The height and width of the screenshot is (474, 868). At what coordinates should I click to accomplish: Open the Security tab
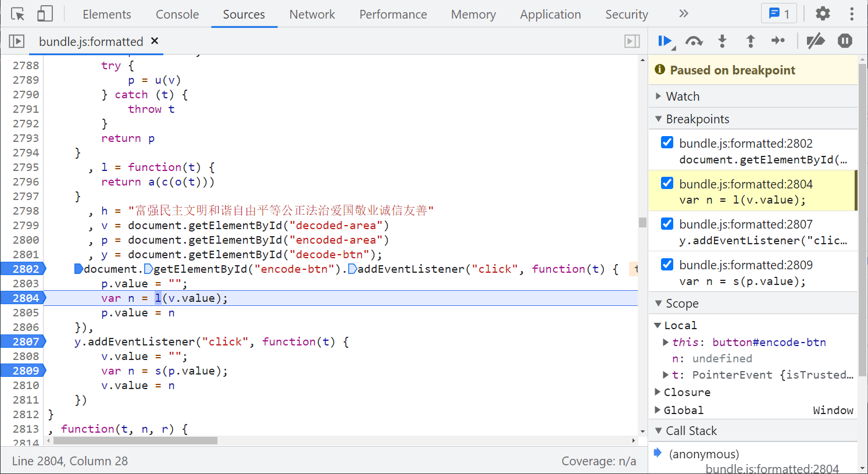627,14
